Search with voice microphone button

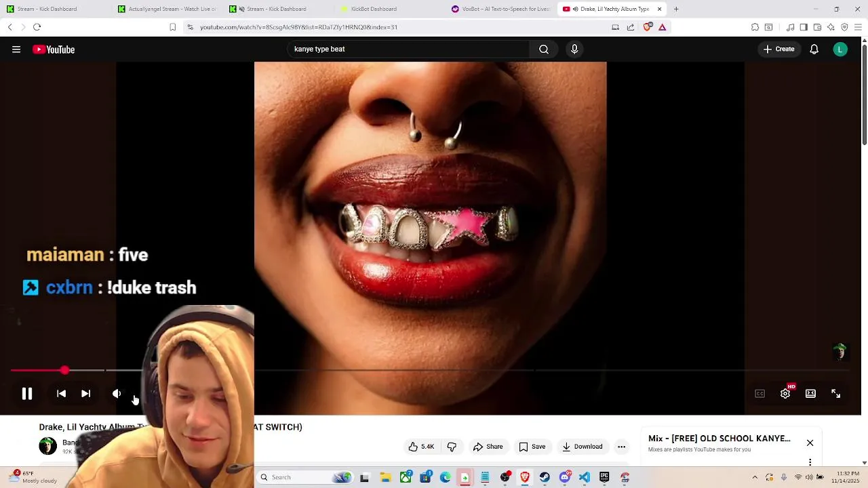[574, 49]
